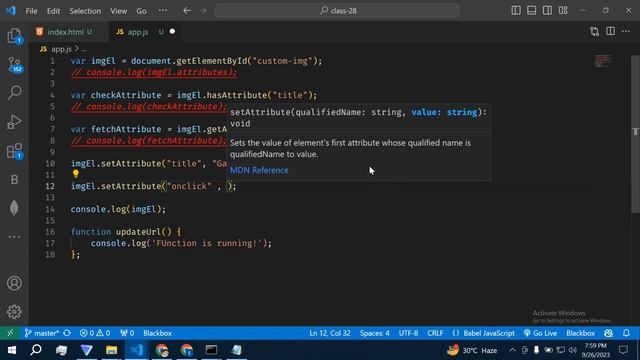Open errors and warnings count in status bar

coord(95,333)
